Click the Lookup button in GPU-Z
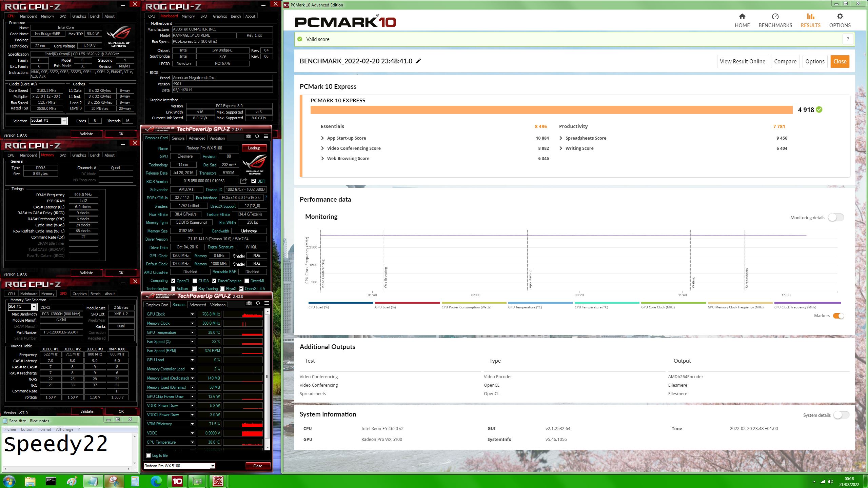Image resolution: width=868 pixels, height=488 pixels. [x=254, y=148]
